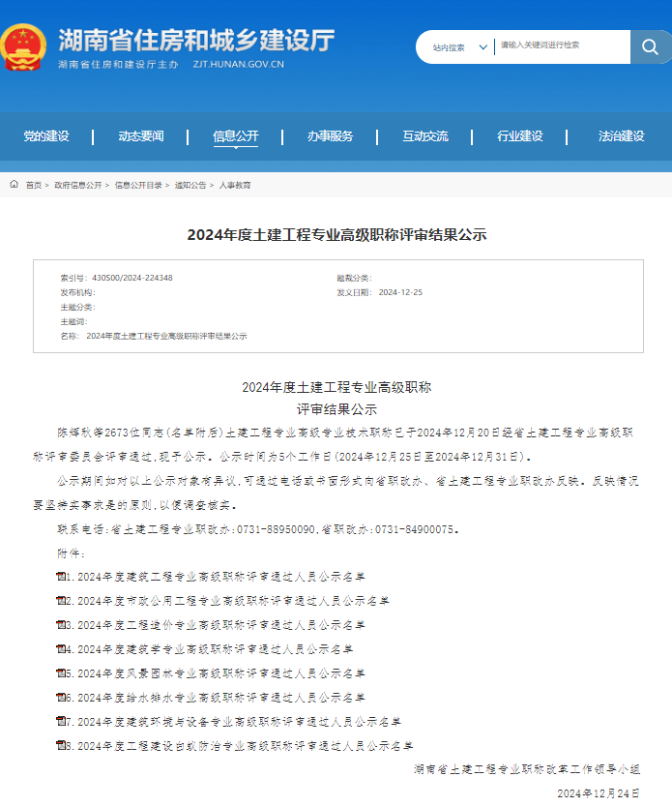Select 互动交流 in the navigation bar
Image resolution: width=672 pixels, height=807 pixels.
[425, 136]
